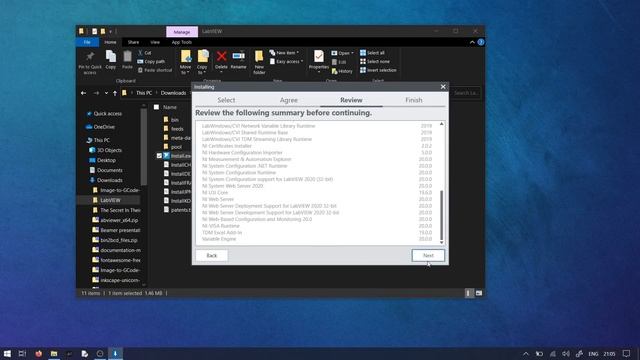Click the Manage contextual tab
640x360 pixels.
coord(182,31)
